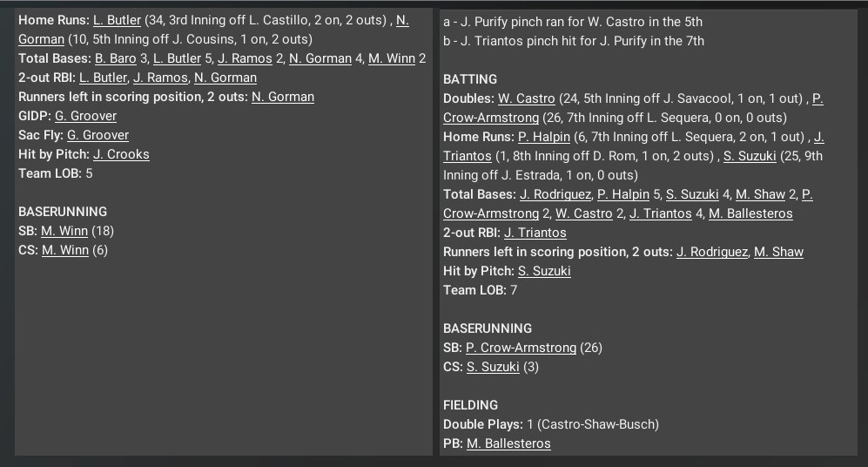
Task: Click W. Castro in the Doubles line
Action: (526, 98)
